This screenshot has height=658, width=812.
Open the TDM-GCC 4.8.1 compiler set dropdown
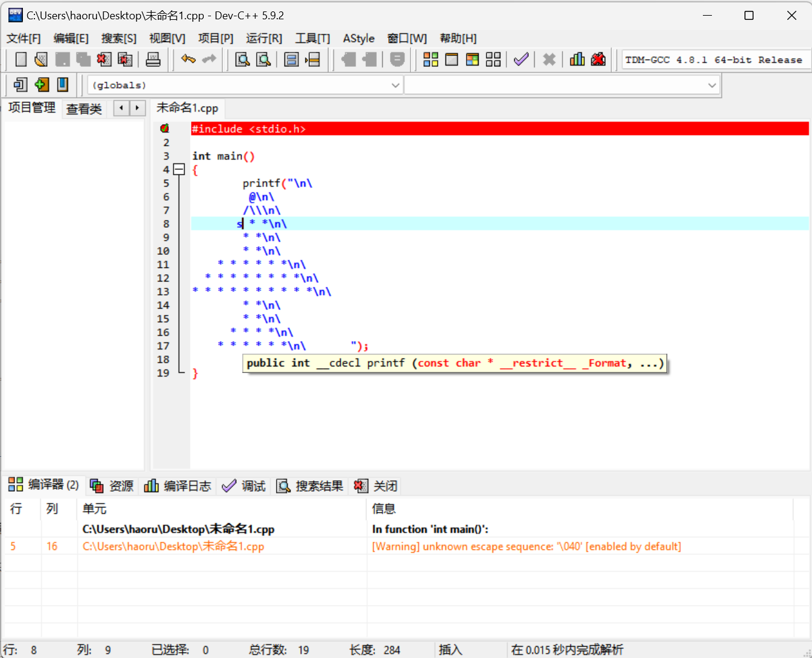[717, 60]
